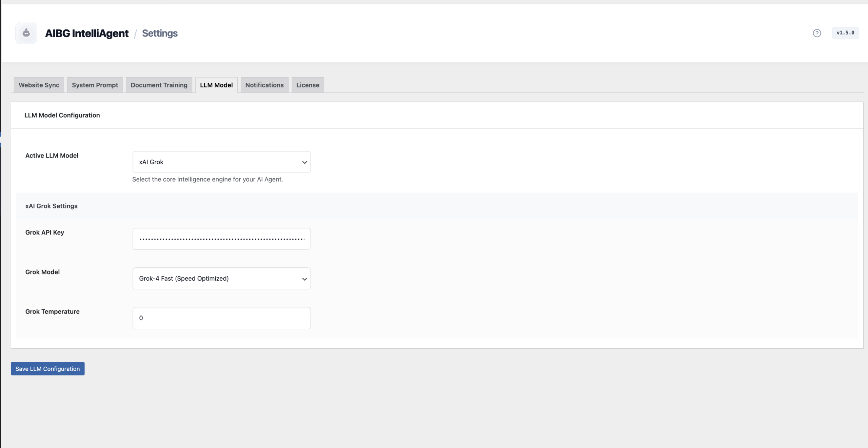Click the LLM Model Configuration heading
Viewport: 868px width, 448px height.
pos(62,115)
